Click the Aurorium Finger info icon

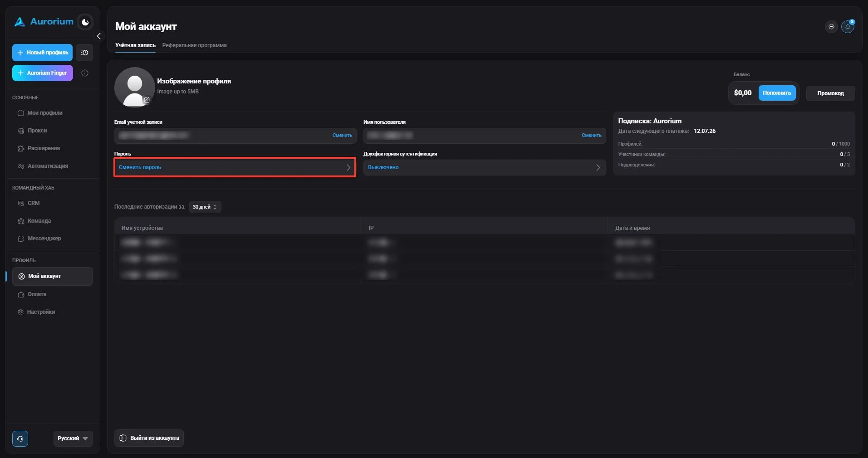click(x=85, y=73)
